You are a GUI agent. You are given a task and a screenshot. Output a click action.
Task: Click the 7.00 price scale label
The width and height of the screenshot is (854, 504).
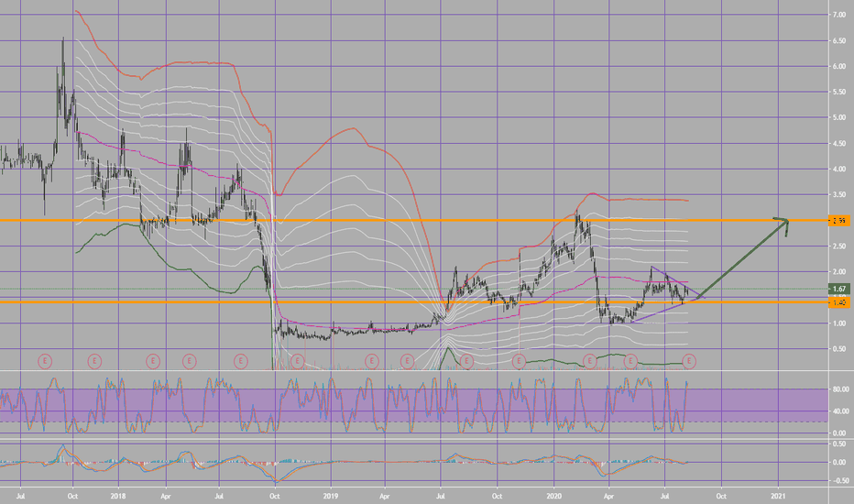point(839,15)
